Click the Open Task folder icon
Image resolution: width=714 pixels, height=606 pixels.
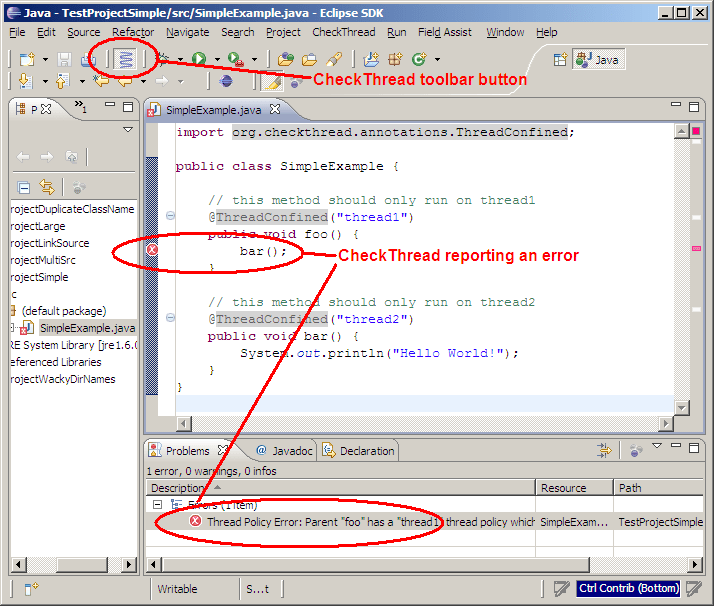309,59
